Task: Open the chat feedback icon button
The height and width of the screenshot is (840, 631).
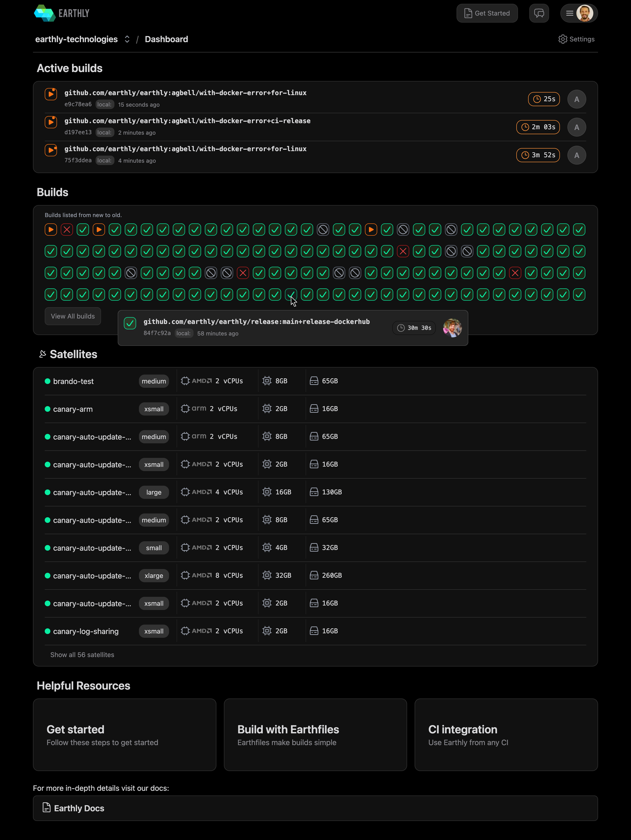Action: click(539, 13)
